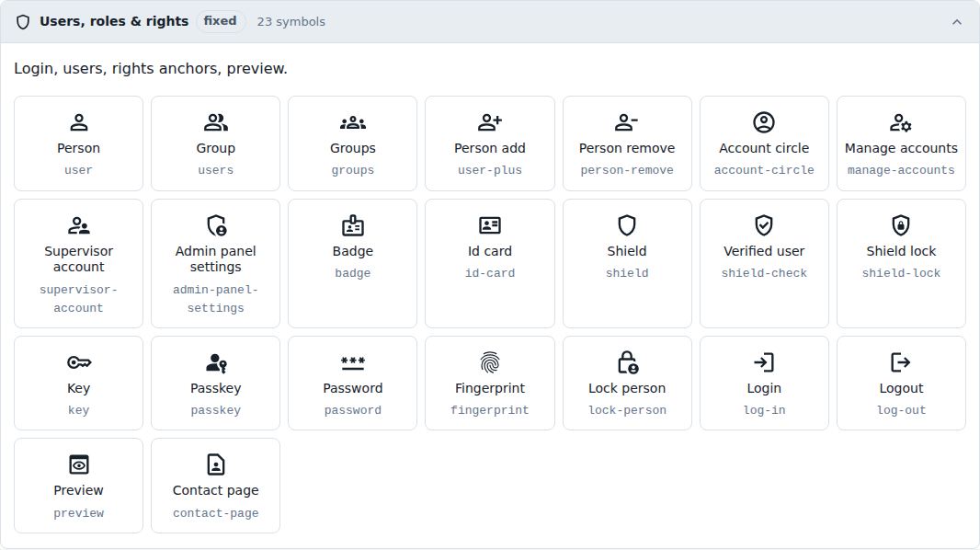Select the Login arrow icon
Image resolution: width=980 pixels, height=550 pixels.
tap(764, 362)
